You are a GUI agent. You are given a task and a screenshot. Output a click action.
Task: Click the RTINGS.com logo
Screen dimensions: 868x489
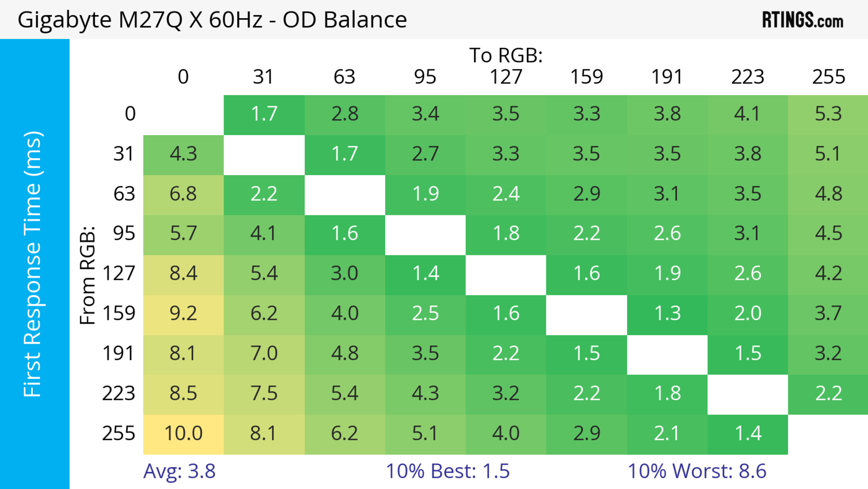[803, 19]
